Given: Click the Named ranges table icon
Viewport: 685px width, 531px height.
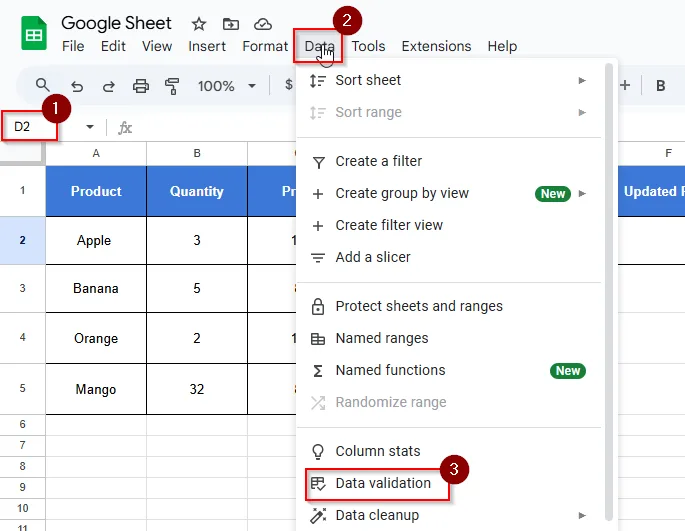Looking at the screenshot, I should tap(318, 339).
